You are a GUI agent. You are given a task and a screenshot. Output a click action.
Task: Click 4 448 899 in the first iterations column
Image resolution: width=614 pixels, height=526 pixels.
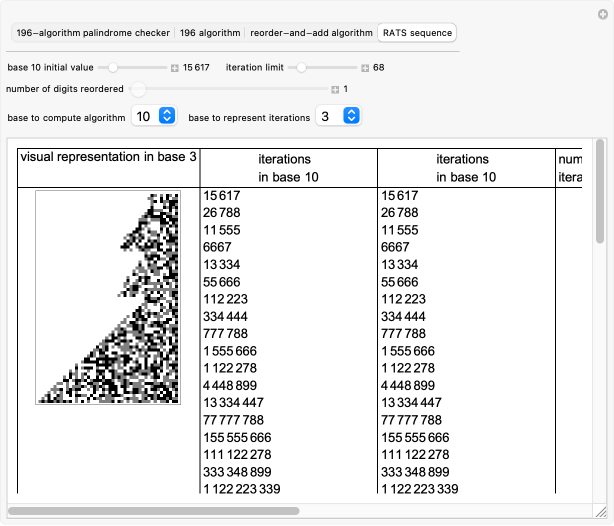coord(230,385)
